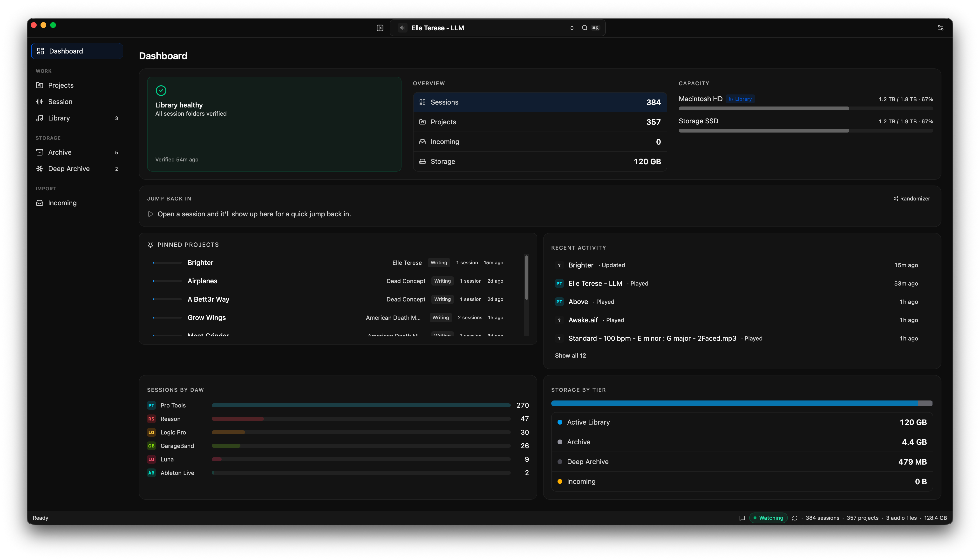Image resolution: width=980 pixels, height=560 pixels.
Task: Toggle the sidebar panel icon
Action: (380, 28)
